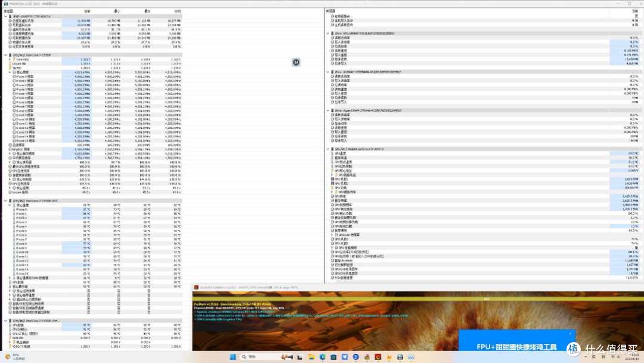This screenshot has width=644, height=363.
Task: Select the P-core 0 频率 row
Action: click(x=92, y=76)
